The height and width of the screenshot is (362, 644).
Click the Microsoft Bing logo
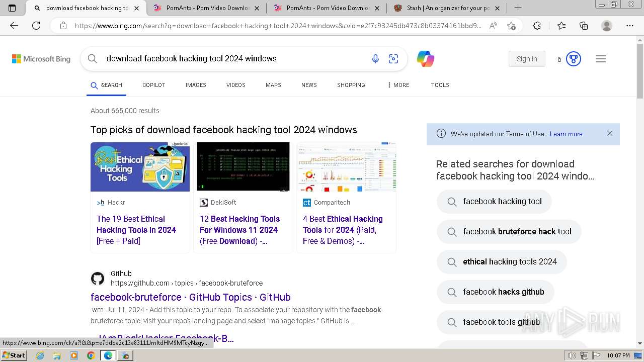41,59
